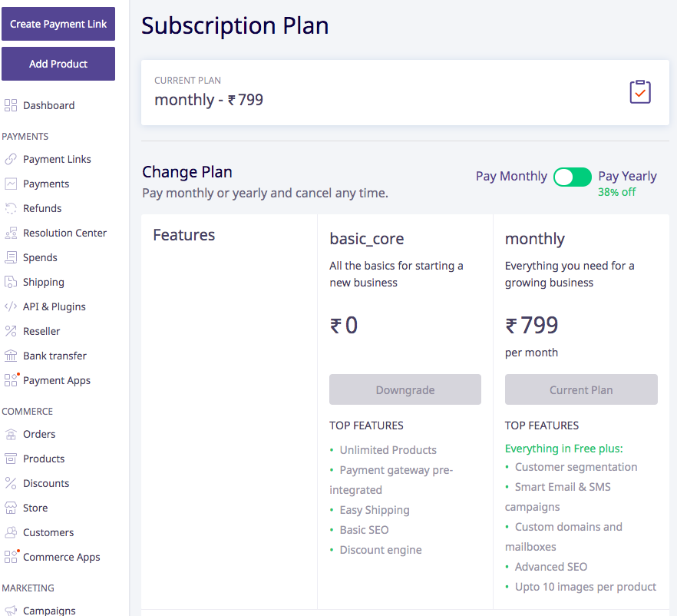The width and height of the screenshot is (677, 616).
Task: Go to Payments in the sidebar
Action: tap(46, 184)
